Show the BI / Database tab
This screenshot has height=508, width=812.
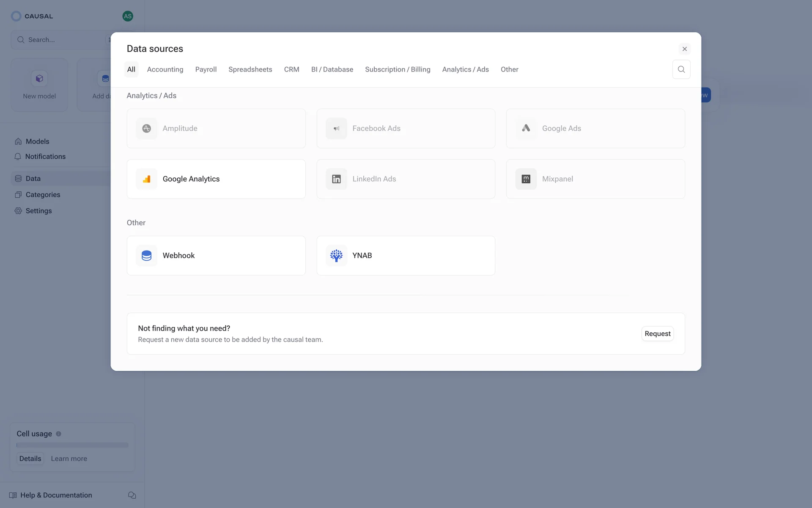[x=332, y=69]
